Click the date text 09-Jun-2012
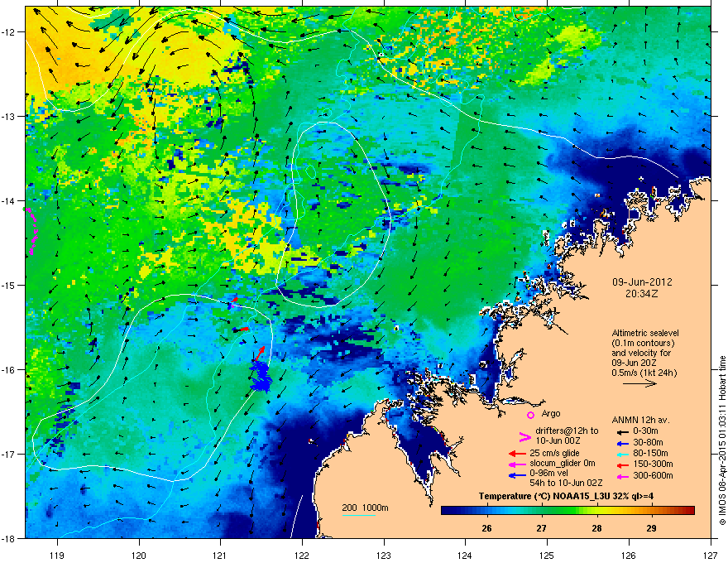This screenshot has height=563, width=728. point(642,282)
